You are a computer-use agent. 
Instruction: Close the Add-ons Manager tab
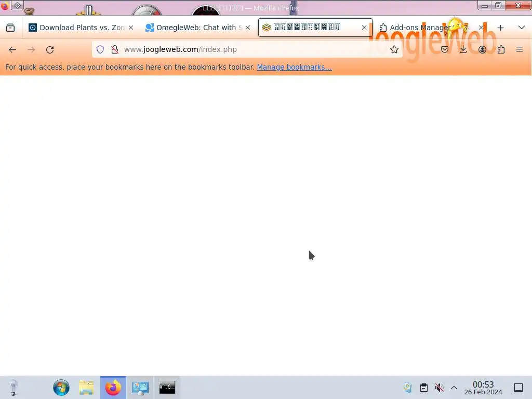(481, 28)
